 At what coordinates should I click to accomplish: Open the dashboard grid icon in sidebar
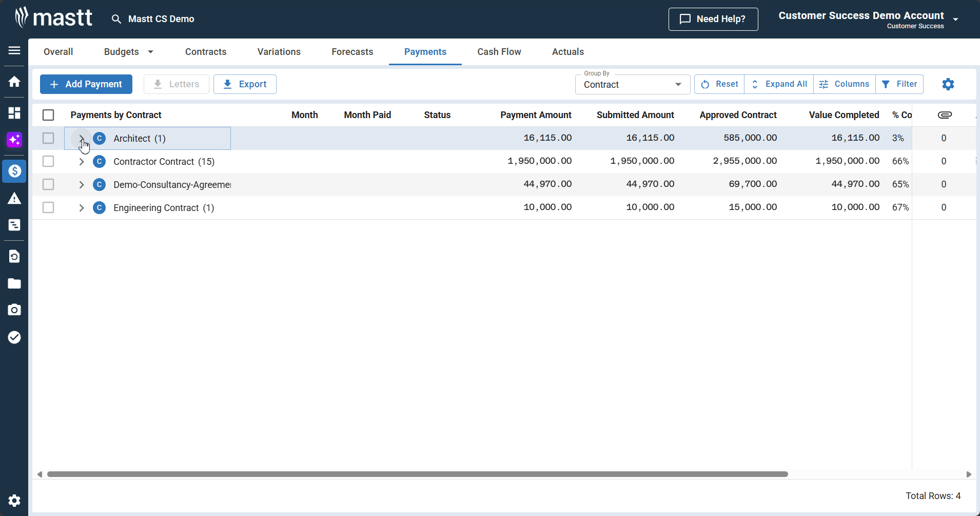pos(14,113)
